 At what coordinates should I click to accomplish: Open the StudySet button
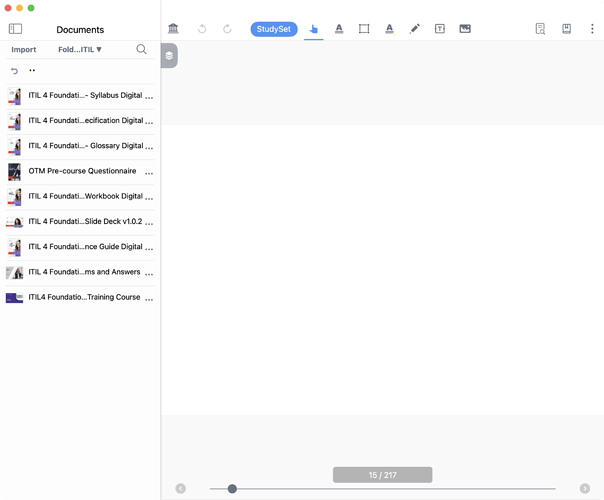tap(274, 29)
